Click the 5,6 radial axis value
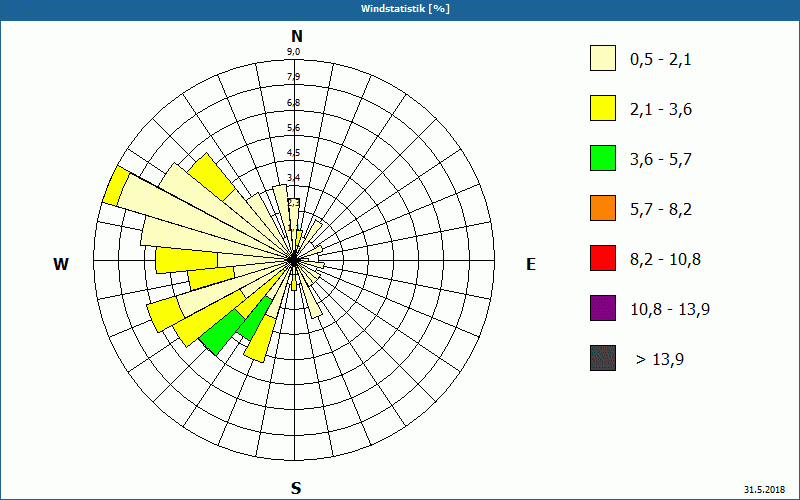 click(293, 128)
